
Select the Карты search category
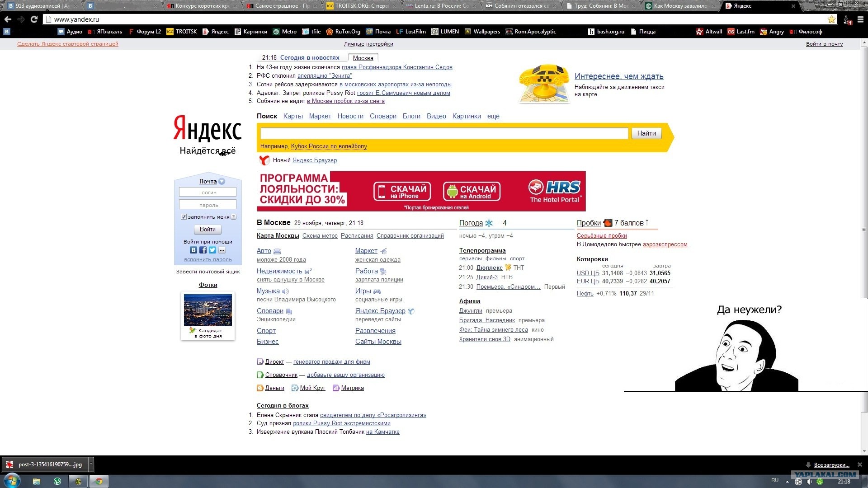point(293,116)
